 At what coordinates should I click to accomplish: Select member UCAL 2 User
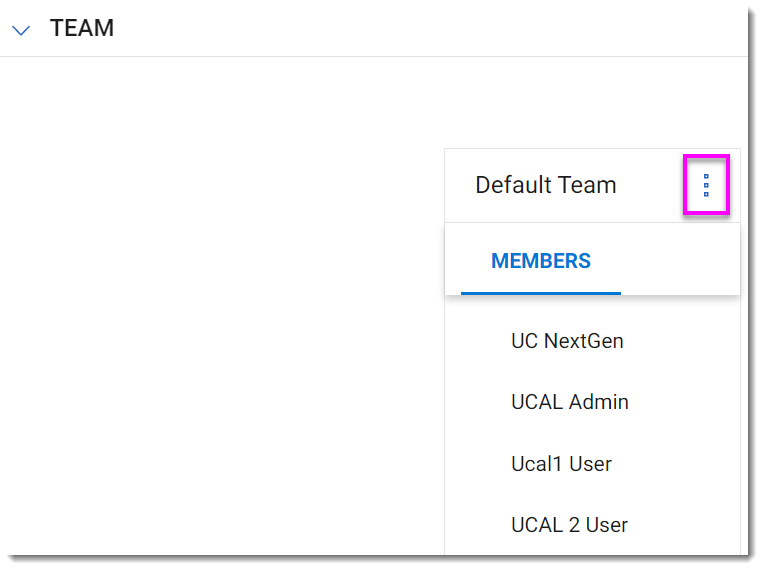569,525
